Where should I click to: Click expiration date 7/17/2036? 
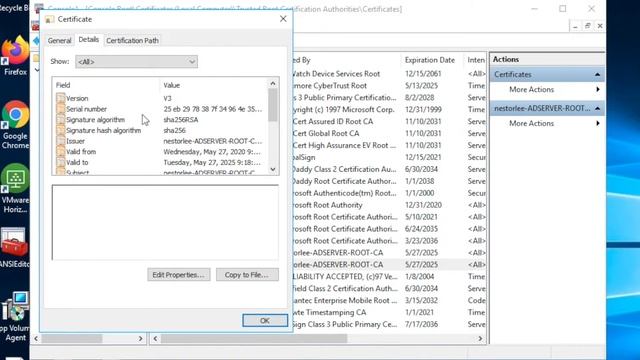421,324
